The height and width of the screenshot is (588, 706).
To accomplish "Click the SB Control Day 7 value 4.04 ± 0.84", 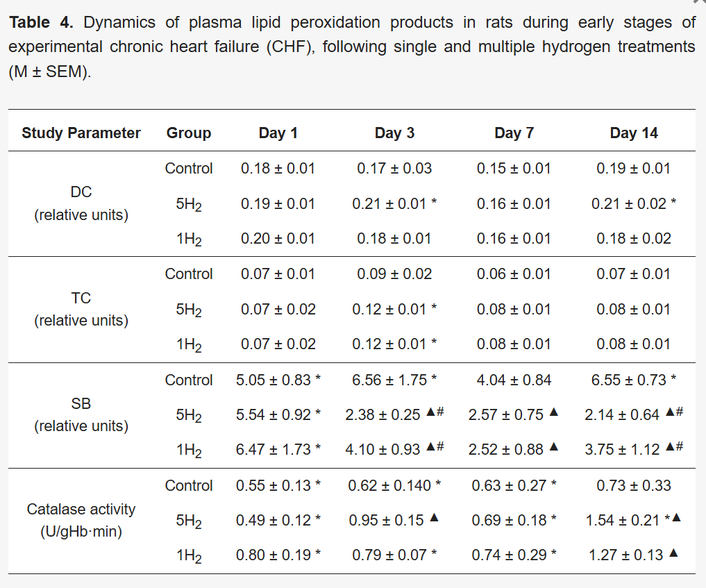I will 514,380.
